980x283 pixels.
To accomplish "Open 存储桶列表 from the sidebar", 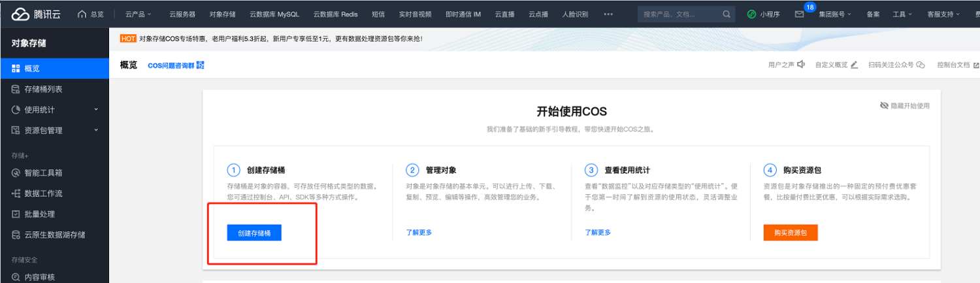I will click(43, 89).
